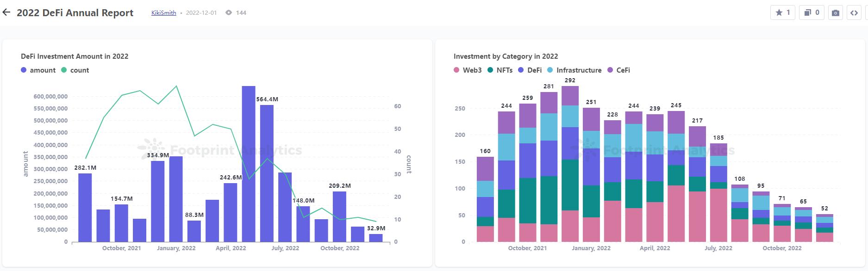868x271 pixels.
Task: Toggle the DeFi legend item
Action: click(530, 70)
